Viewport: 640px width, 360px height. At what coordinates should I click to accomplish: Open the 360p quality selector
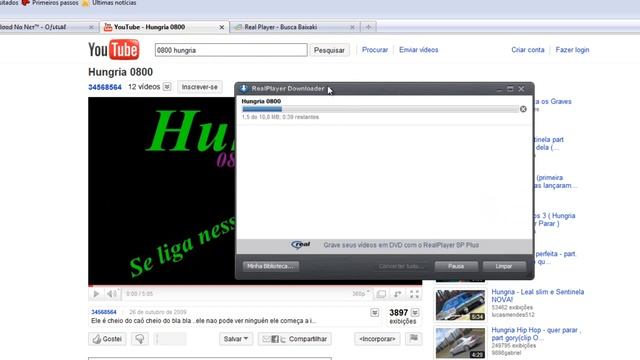click(x=361, y=294)
